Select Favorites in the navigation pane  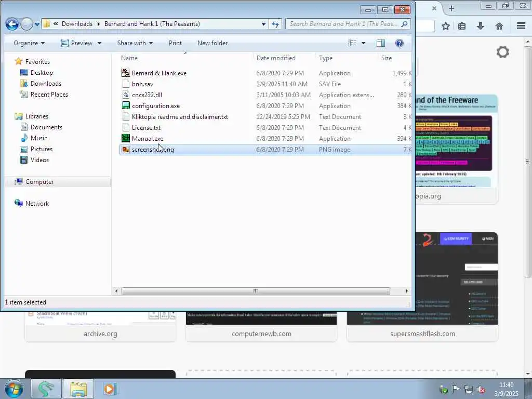point(37,62)
